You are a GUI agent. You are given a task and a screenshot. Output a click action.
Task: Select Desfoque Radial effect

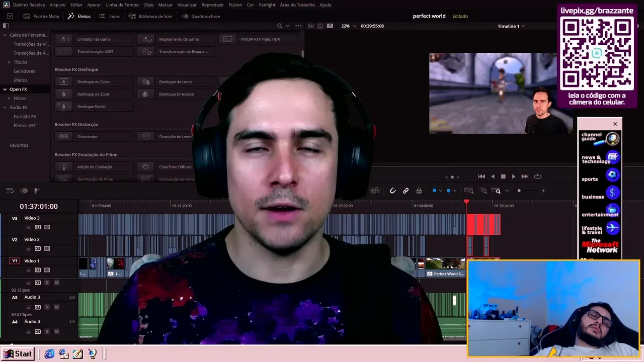94,107
